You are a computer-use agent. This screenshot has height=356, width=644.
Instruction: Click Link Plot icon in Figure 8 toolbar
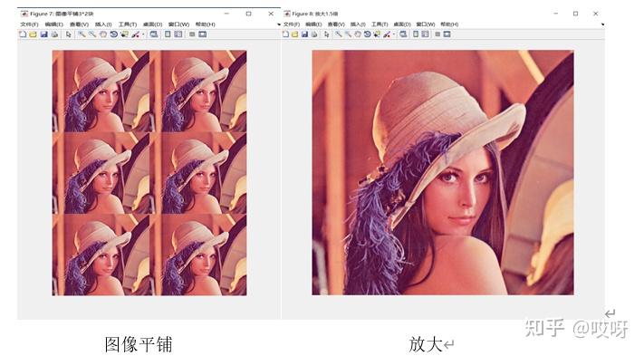pos(403,34)
